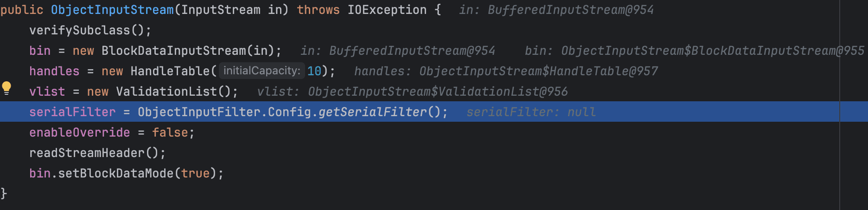Click the getSerialFilter method call
Image resolution: width=868 pixels, height=210 pixels.
click(x=372, y=112)
